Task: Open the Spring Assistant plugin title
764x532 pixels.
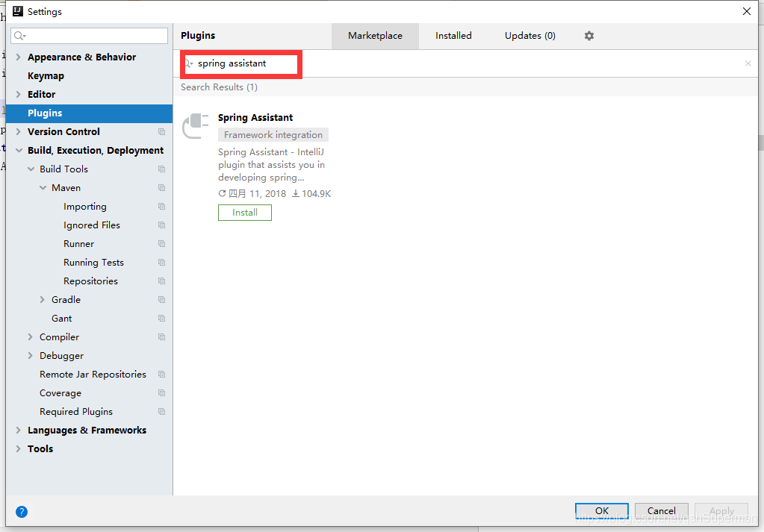Action: [x=255, y=118]
